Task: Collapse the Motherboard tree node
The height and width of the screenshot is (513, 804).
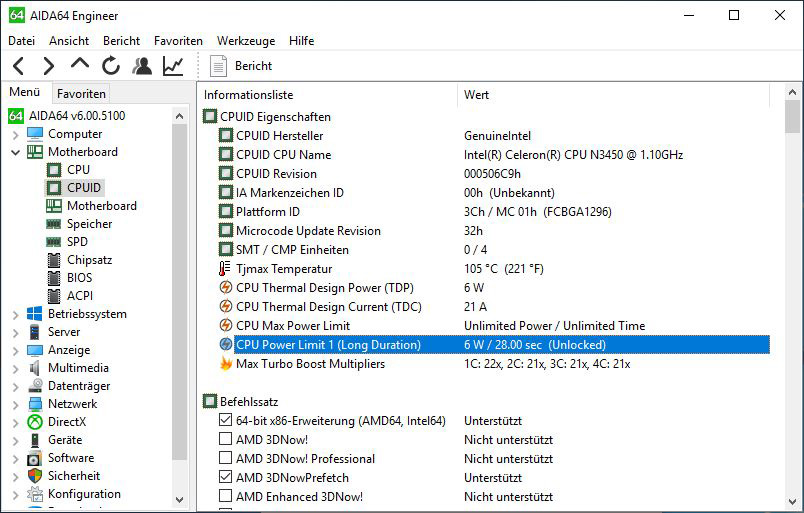Action: pos(15,152)
